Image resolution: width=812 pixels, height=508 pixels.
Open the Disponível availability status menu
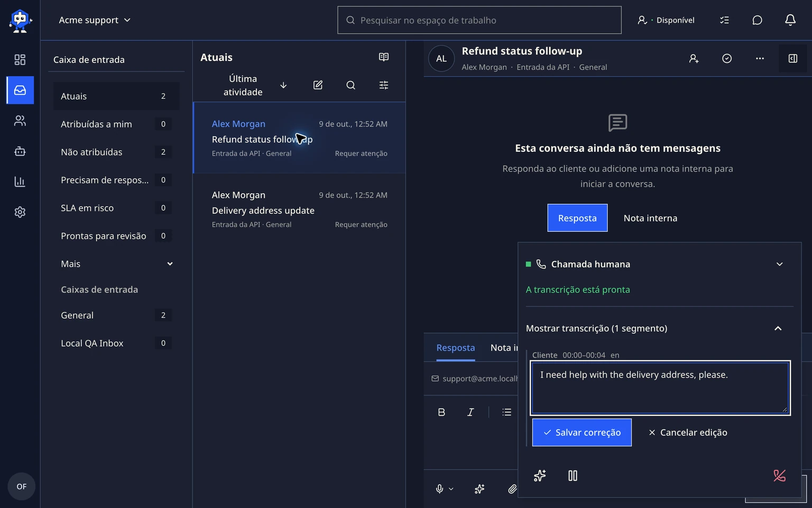point(666,20)
